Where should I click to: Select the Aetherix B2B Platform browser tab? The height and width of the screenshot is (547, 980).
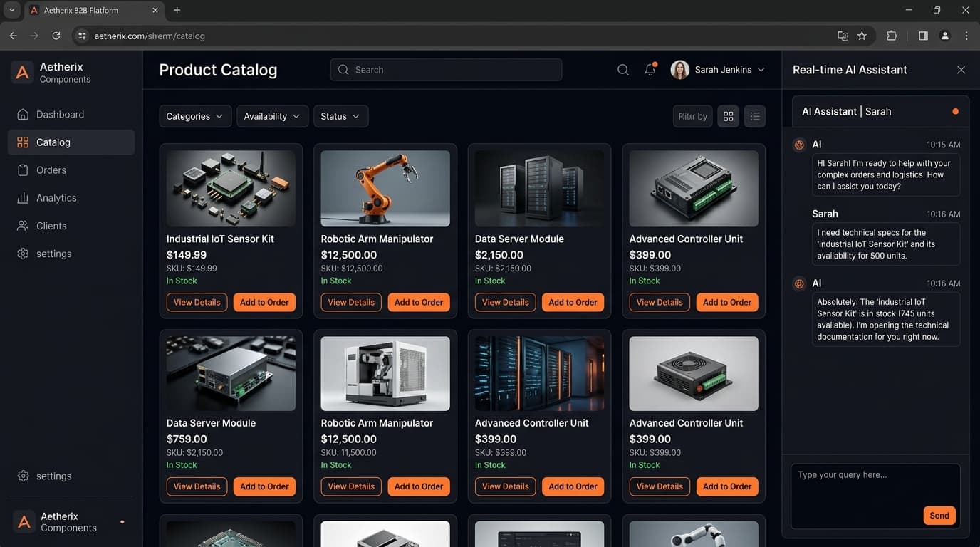point(93,10)
